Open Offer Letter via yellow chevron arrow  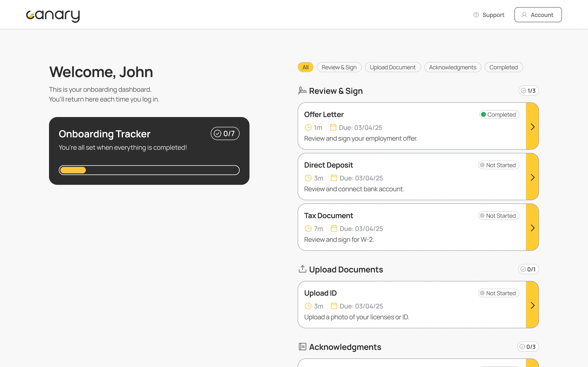pos(532,127)
